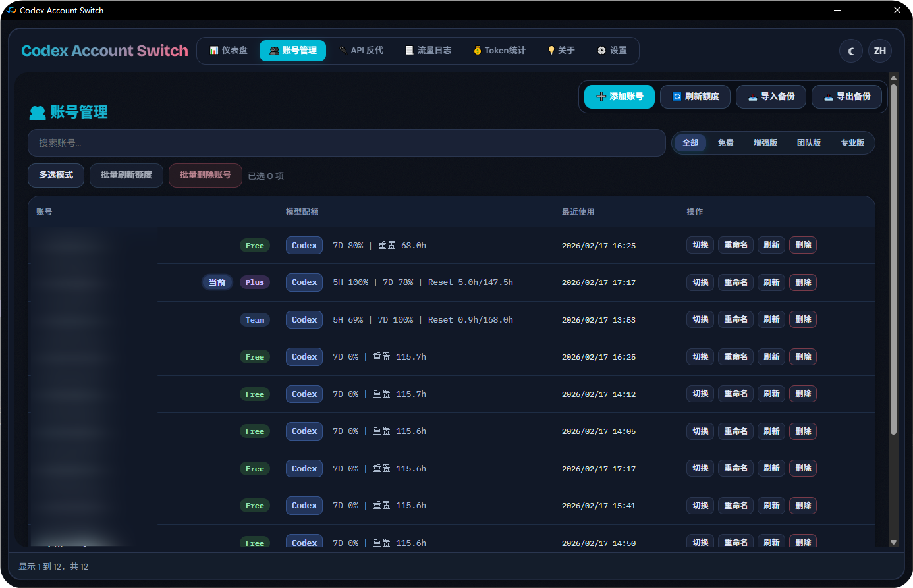
Task: Click 添加账号 button
Action: coord(619,97)
